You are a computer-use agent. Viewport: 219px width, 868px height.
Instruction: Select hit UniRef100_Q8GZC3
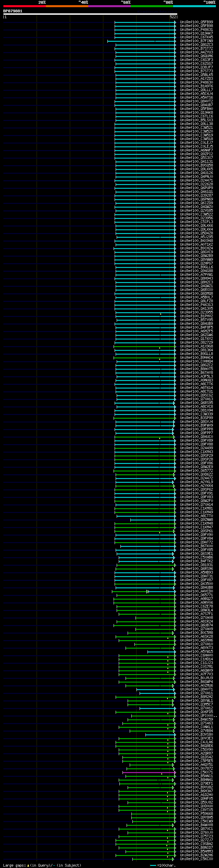(x=196, y=45)
